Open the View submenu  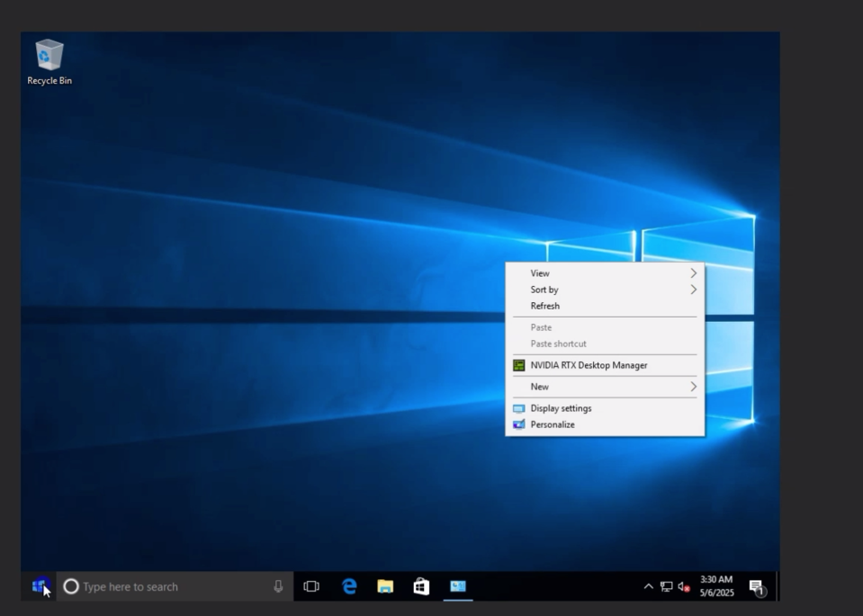click(x=605, y=273)
